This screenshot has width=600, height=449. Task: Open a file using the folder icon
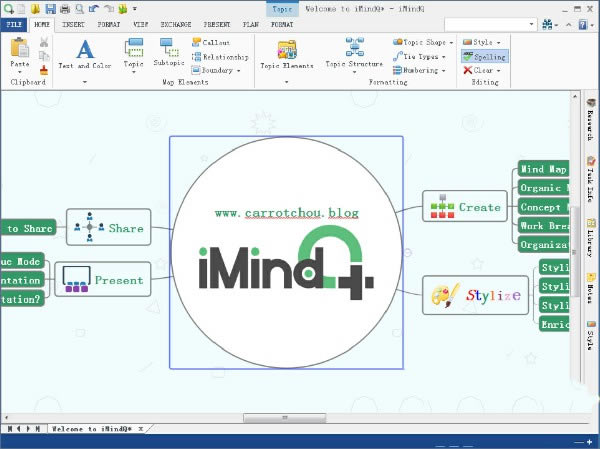(x=35, y=8)
